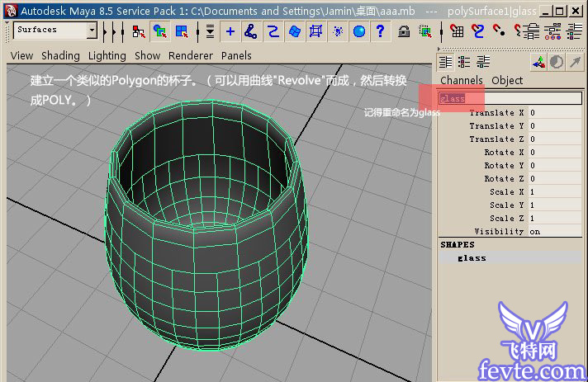The width and height of the screenshot is (588, 382).
Task: Select the Scale Y attribute label
Action: (x=507, y=205)
